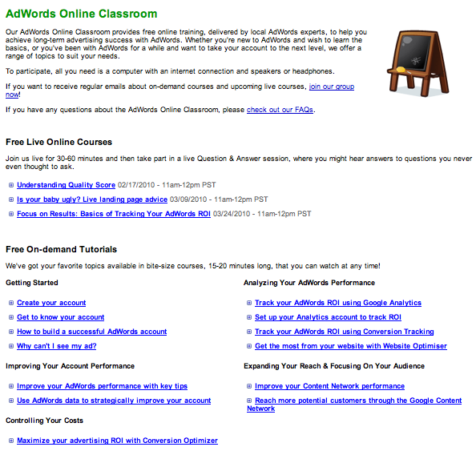The width and height of the screenshot is (476, 455).
Task: Expand plus icon beside Focus on Results
Action: pyautogui.click(x=11, y=214)
